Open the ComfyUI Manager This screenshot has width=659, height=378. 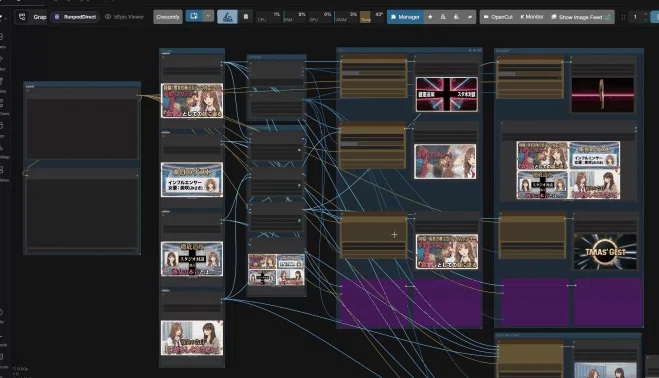405,17
